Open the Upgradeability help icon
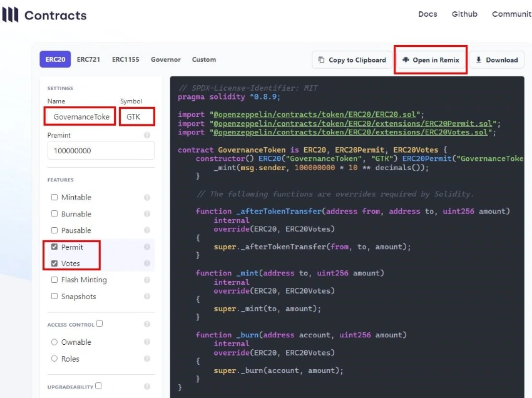The image size is (532, 398). coord(147,387)
